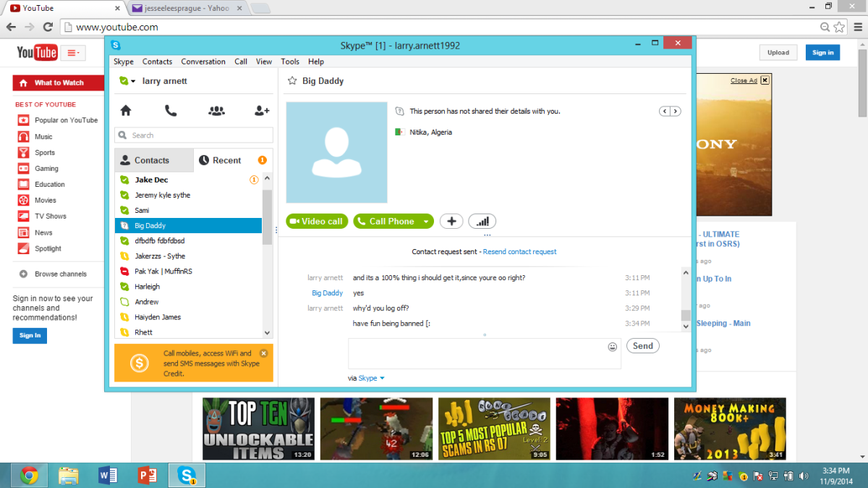Go to Skype Home icon
This screenshot has height=488, width=868.
[x=126, y=111]
